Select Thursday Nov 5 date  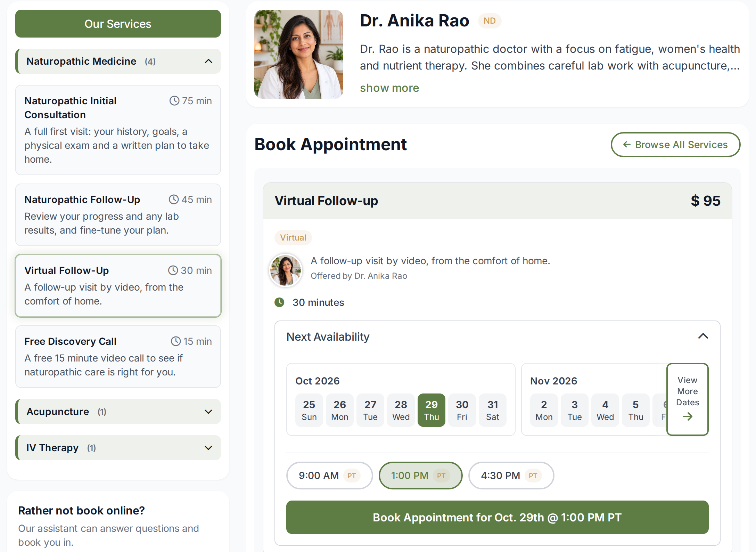coord(636,410)
